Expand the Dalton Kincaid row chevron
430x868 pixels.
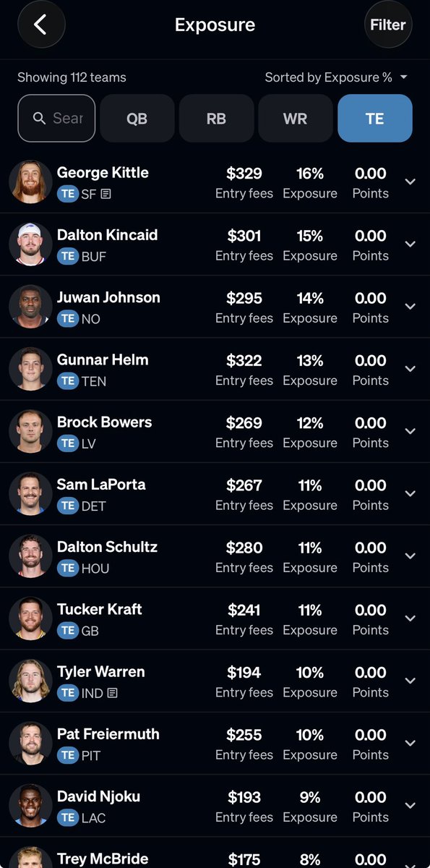(410, 244)
